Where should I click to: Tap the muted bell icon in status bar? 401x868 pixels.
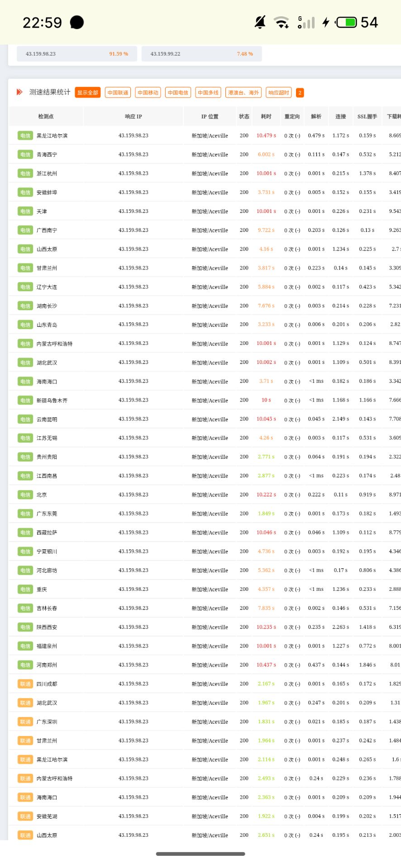pos(260,22)
